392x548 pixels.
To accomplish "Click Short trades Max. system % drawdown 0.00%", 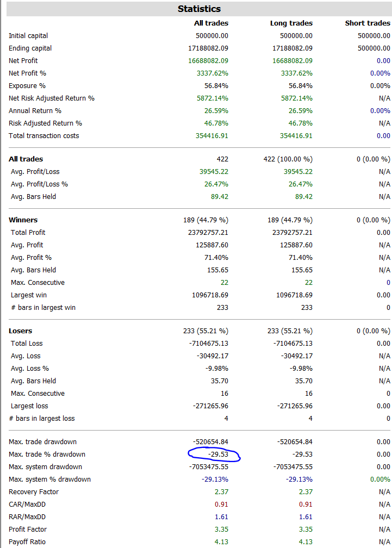I will (x=380, y=479).
